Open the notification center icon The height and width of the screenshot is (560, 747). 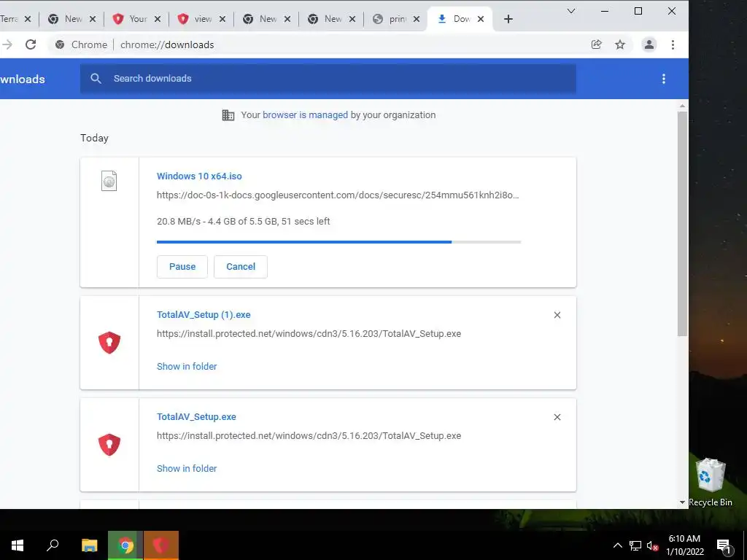(724, 545)
